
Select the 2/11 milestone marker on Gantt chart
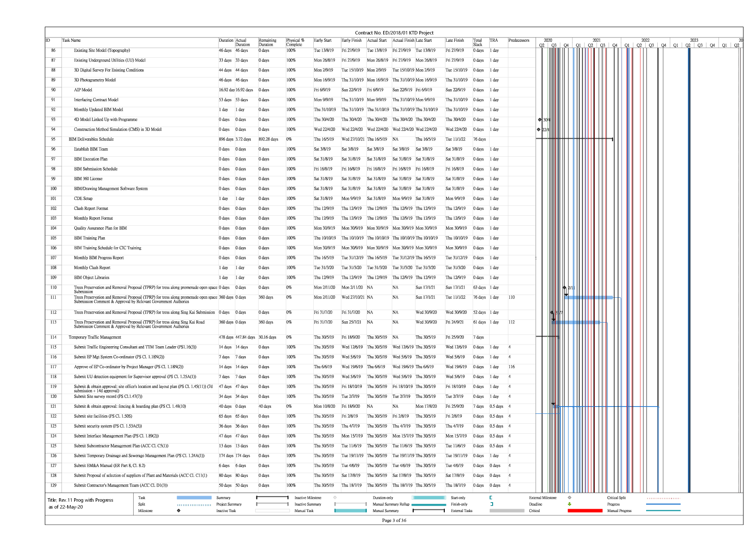coord(565,288)
